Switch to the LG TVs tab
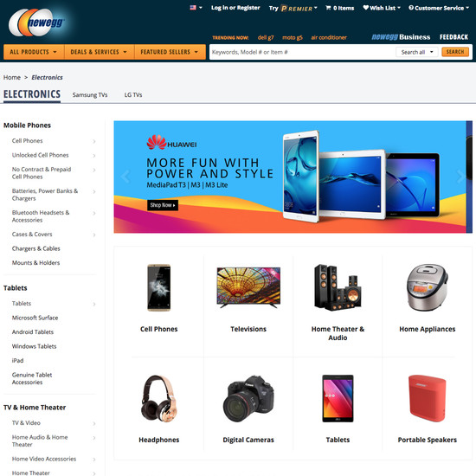 133,95
